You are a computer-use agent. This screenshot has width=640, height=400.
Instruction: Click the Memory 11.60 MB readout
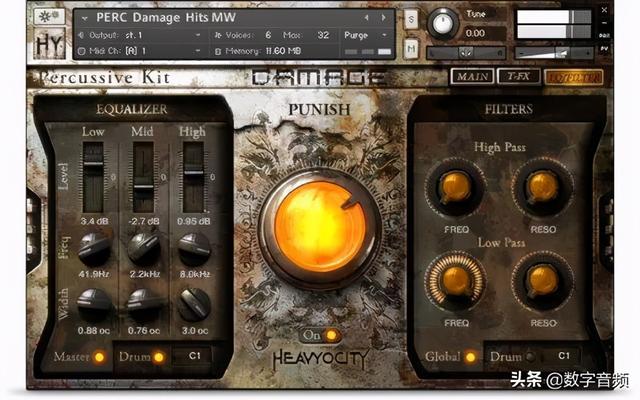pos(263,51)
